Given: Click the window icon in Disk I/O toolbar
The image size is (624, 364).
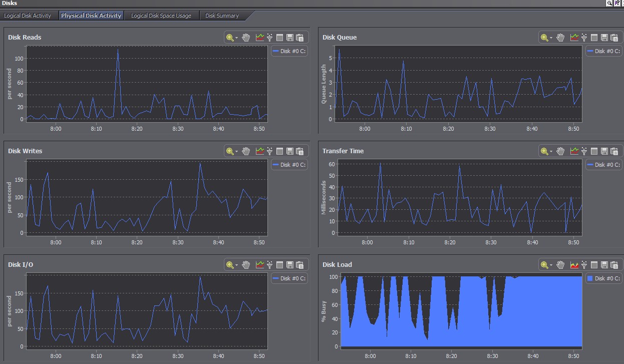Looking at the screenshot, I should click(x=279, y=265).
